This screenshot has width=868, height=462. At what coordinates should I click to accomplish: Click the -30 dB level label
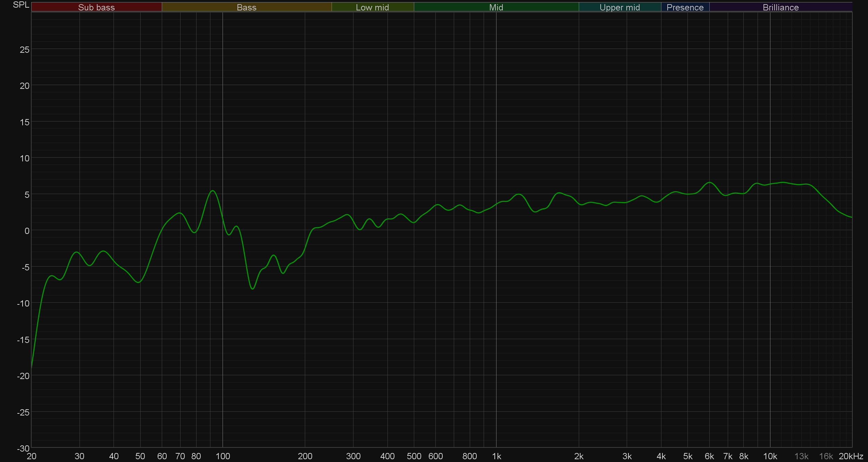[23, 448]
